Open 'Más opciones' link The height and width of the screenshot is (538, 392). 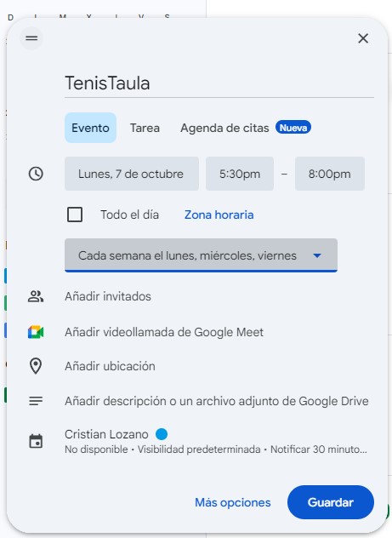pyautogui.click(x=233, y=502)
